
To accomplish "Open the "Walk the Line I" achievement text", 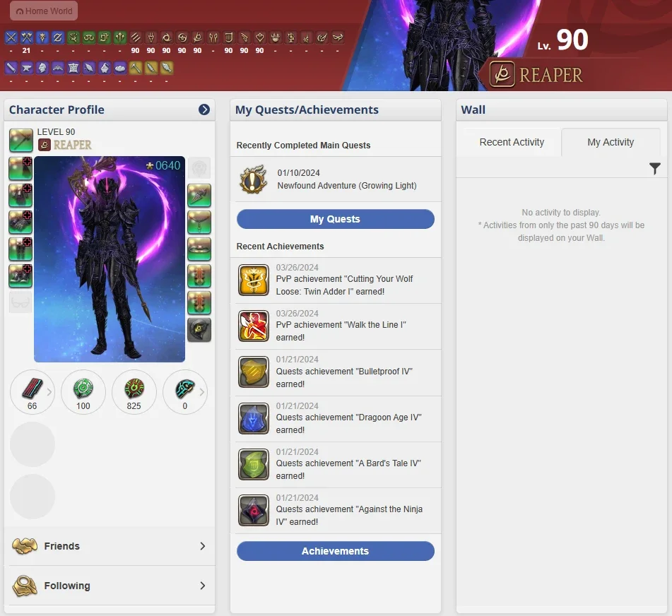I will pos(341,331).
